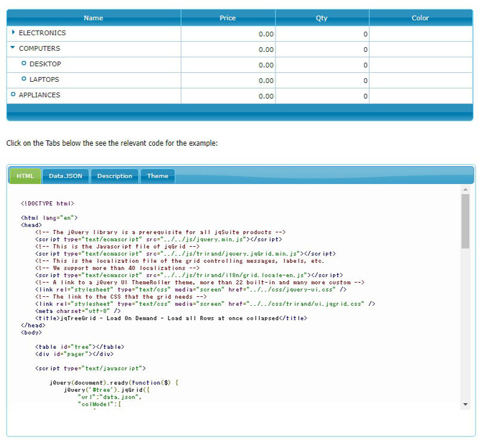Click the Color column header
Viewport: 478px width, 448px height.
click(x=421, y=18)
